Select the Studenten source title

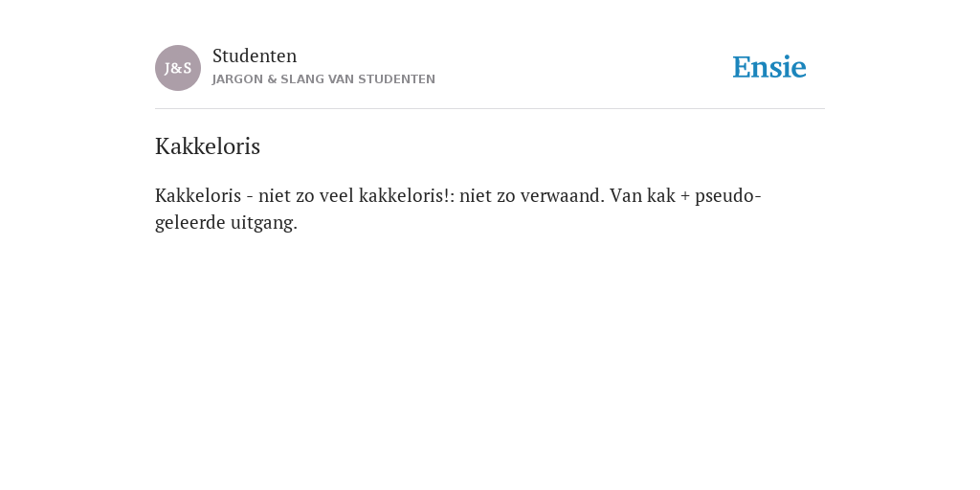(x=255, y=56)
